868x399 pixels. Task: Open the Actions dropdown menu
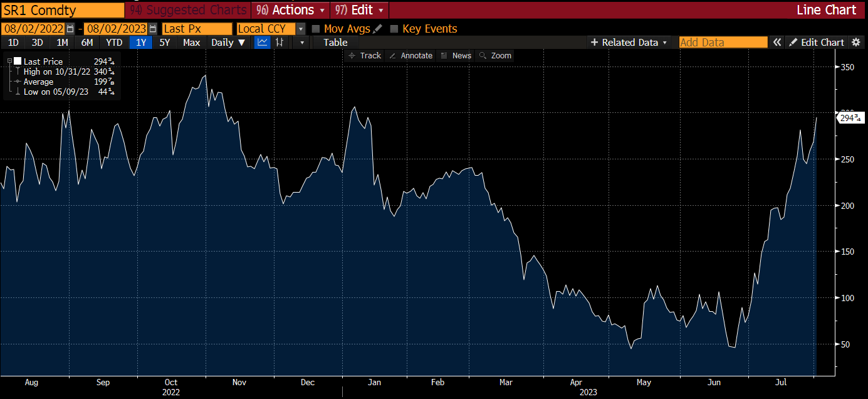pyautogui.click(x=290, y=9)
